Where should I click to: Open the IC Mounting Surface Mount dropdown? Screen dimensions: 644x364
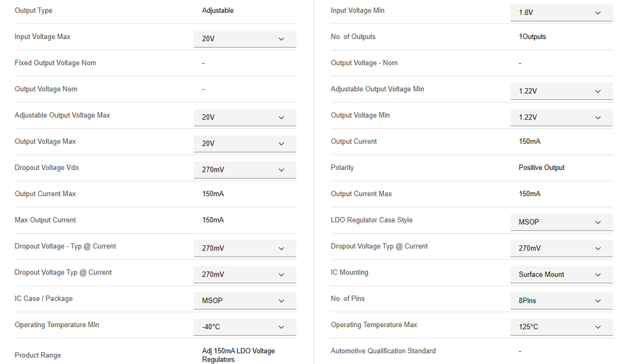click(561, 275)
